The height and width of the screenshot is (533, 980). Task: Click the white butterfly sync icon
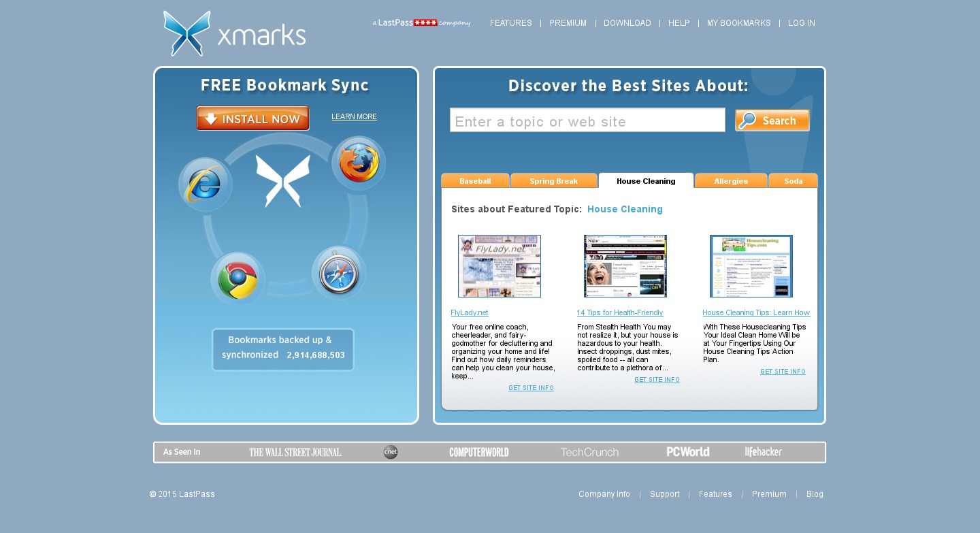coord(282,180)
